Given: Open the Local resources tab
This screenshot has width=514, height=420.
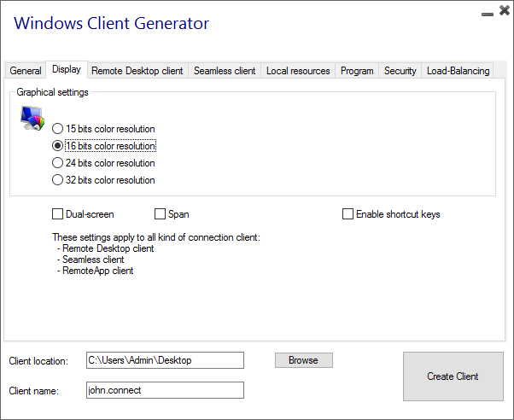Looking at the screenshot, I should [298, 71].
